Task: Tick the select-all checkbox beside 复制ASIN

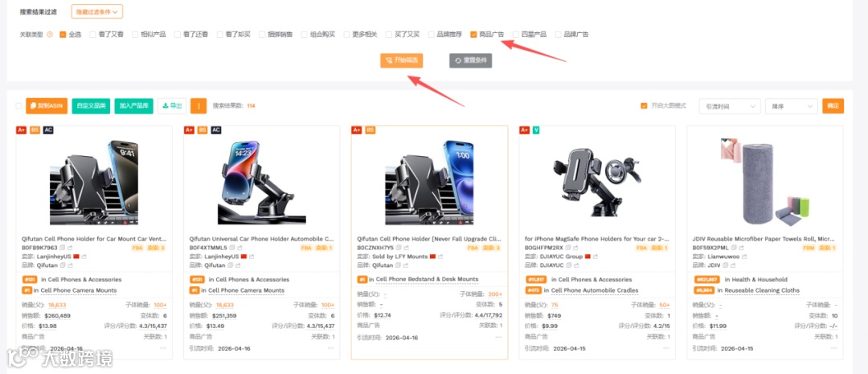Action: [18, 106]
